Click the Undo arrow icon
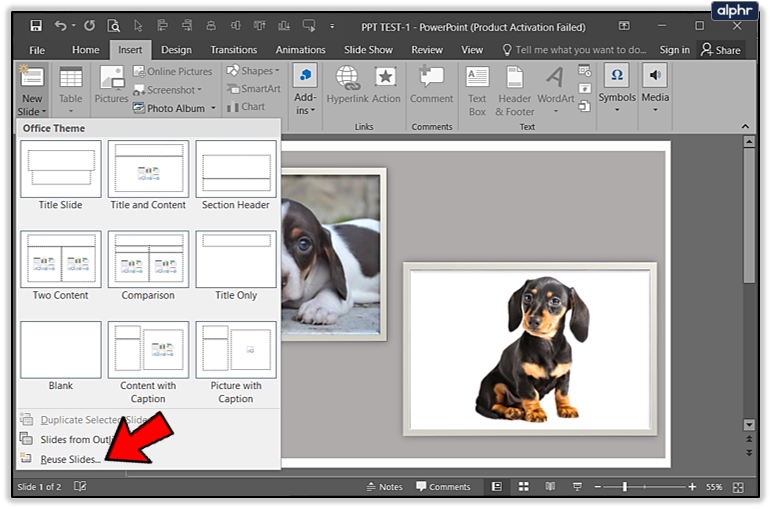The height and width of the screenshot is (509, 771). coord(61,25)
